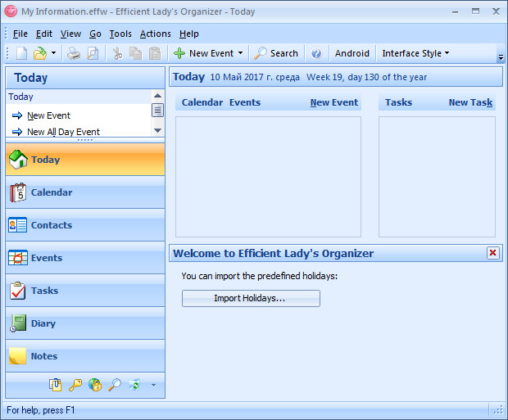The width and height of the screenshot is (508, 420).
Task: Click New All Day Event link
Action: click(64, 132)
